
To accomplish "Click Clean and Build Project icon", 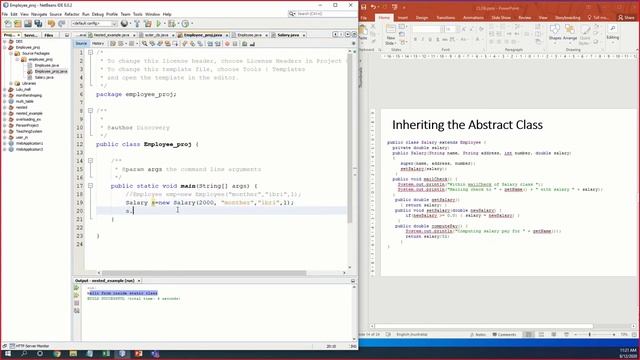I will click(147, 24).
